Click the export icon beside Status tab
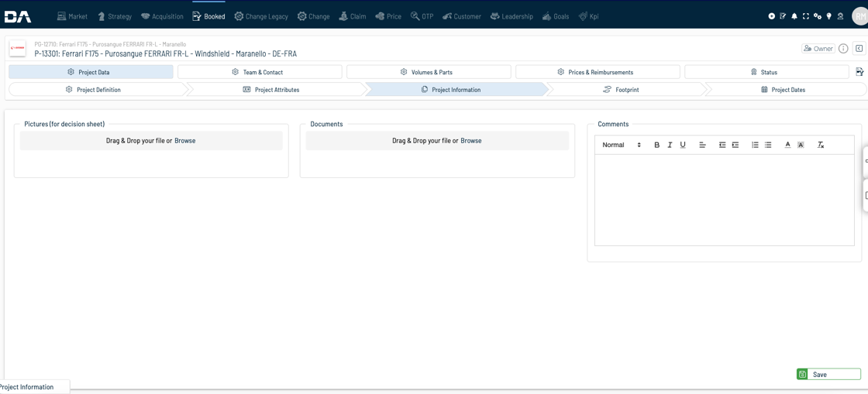Image resolution: width=868 pixels, height=394 pixels. point(859,72)
